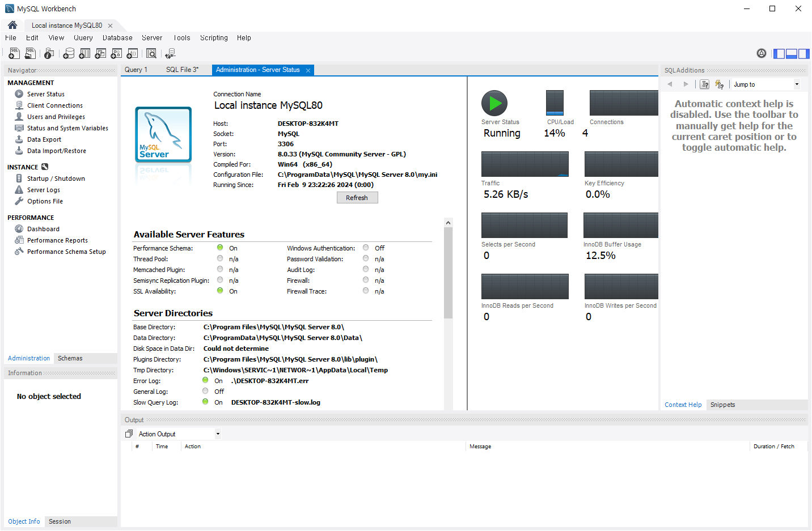Toggle the bottom output panel visibility
Image resolution: width=812 pixels, height=531 pixels.
792,54
